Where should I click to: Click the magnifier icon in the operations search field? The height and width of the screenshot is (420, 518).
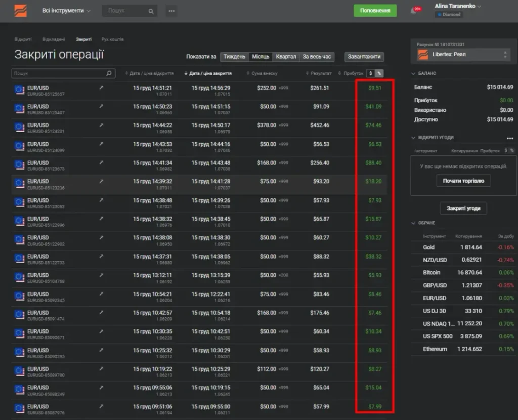(109, 73)
